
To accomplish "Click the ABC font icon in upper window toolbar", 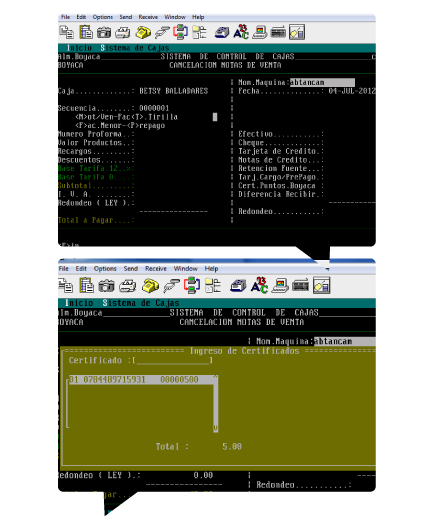I will point(241,32).
